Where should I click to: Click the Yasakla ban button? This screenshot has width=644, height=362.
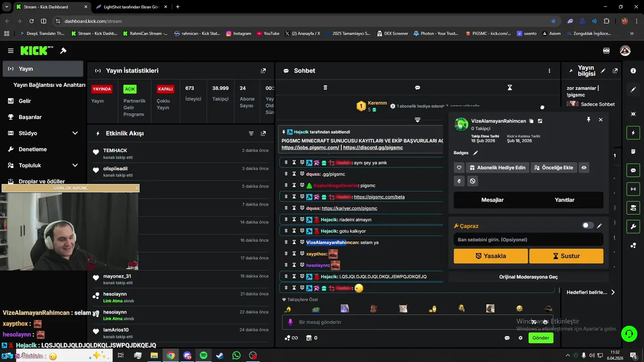pos(491,256)
